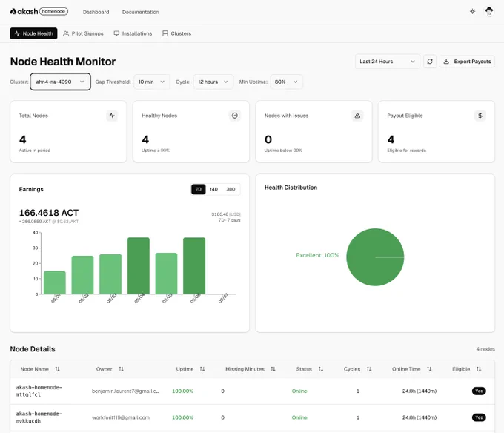Click 100.00% uptime in mttqlfcl row
This screenshot has width=504, height=433.
(182, 391)
